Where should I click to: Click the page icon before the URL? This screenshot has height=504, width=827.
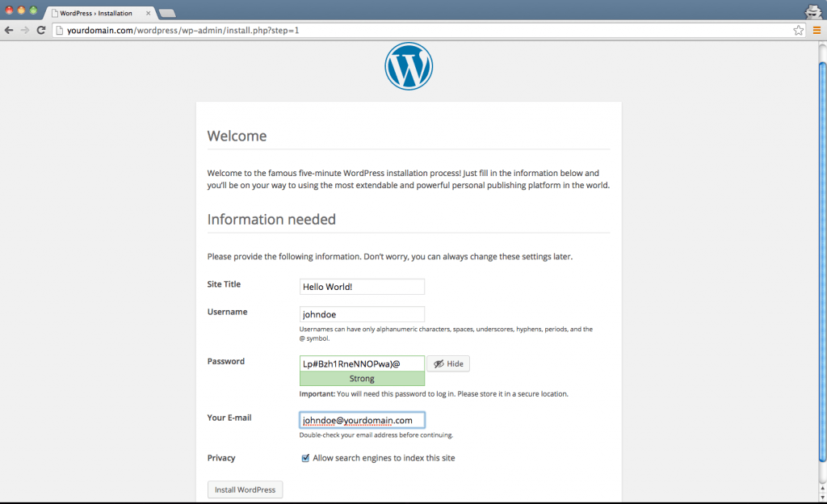[60, 30]
